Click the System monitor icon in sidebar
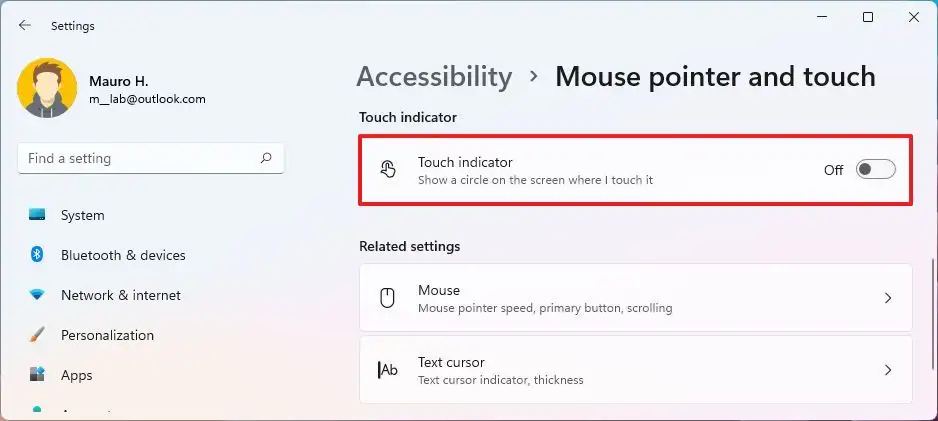The image size is (938, 421). point(37,215)
